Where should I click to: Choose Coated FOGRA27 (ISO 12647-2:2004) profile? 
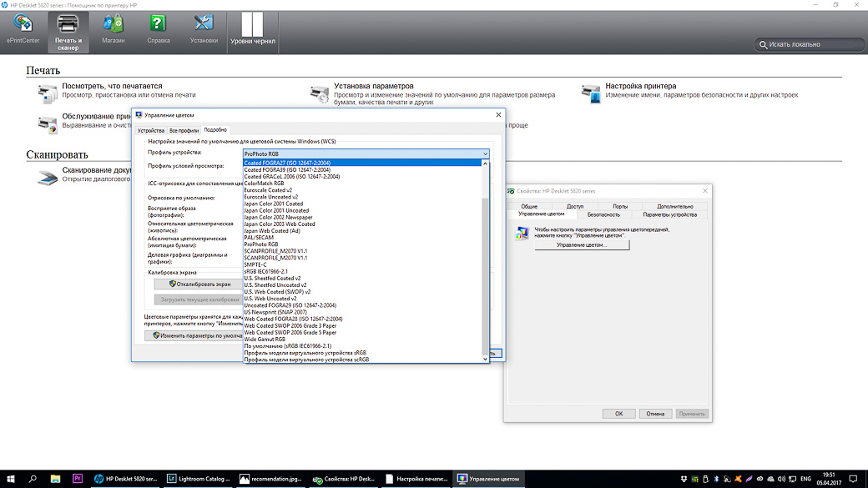[362, 163]
